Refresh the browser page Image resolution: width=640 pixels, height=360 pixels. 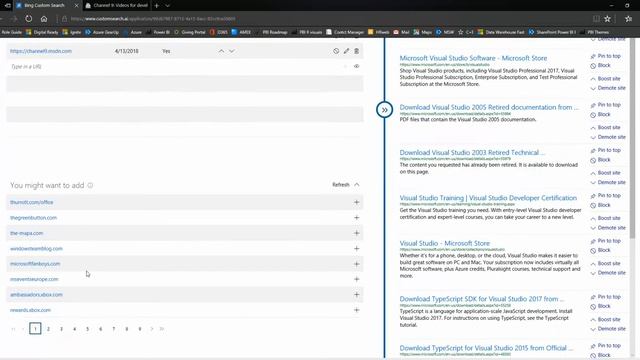point(29,19)
